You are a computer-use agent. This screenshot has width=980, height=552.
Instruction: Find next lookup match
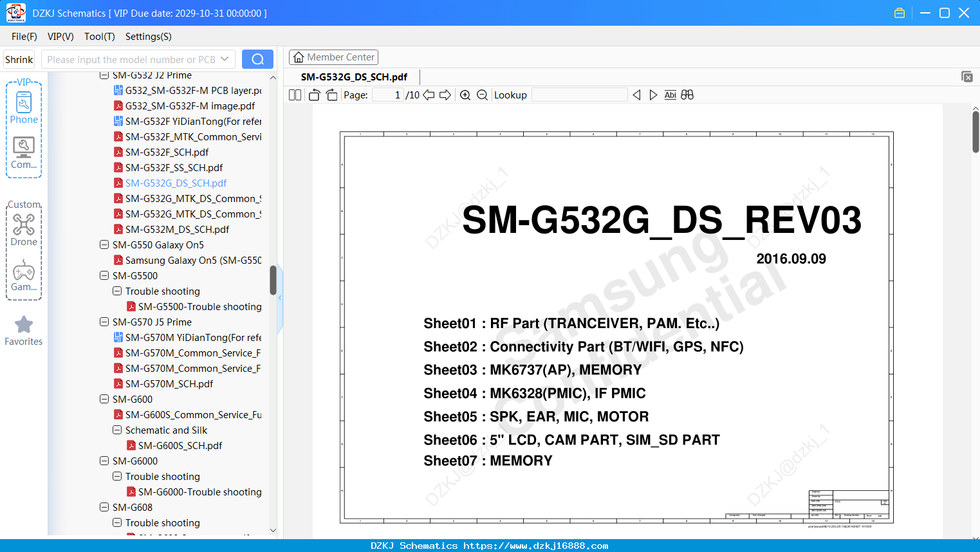(x=653, y=95)
